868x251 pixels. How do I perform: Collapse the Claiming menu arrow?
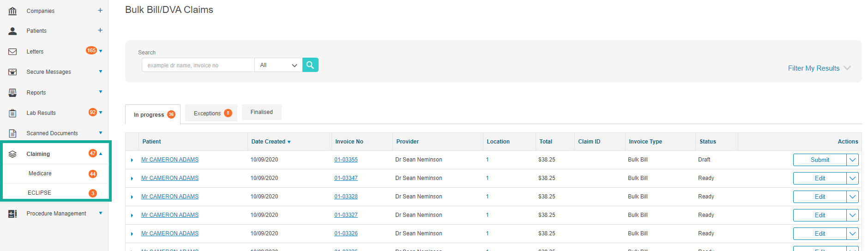[x=101, y=154]
